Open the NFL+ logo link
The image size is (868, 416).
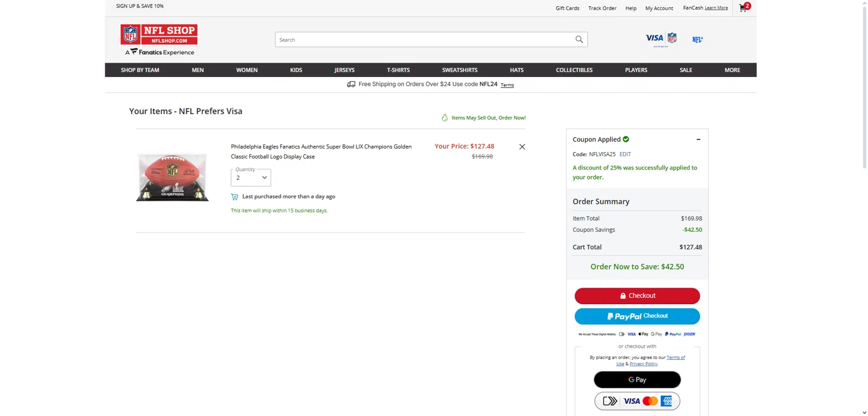(697, 39)
